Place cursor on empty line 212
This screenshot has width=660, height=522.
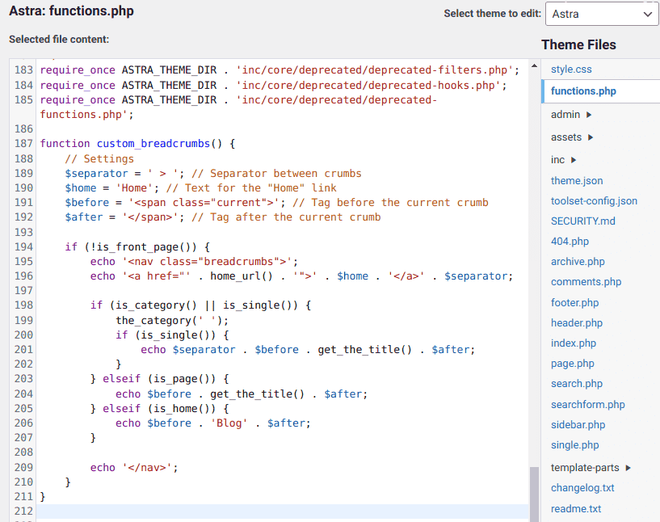(x=283, y=511)
